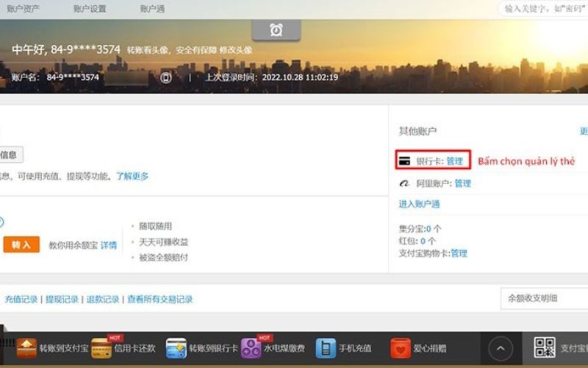The image size is (588, 368).
Task: Click the 信息 button at left edge
Action: [11, 155]
